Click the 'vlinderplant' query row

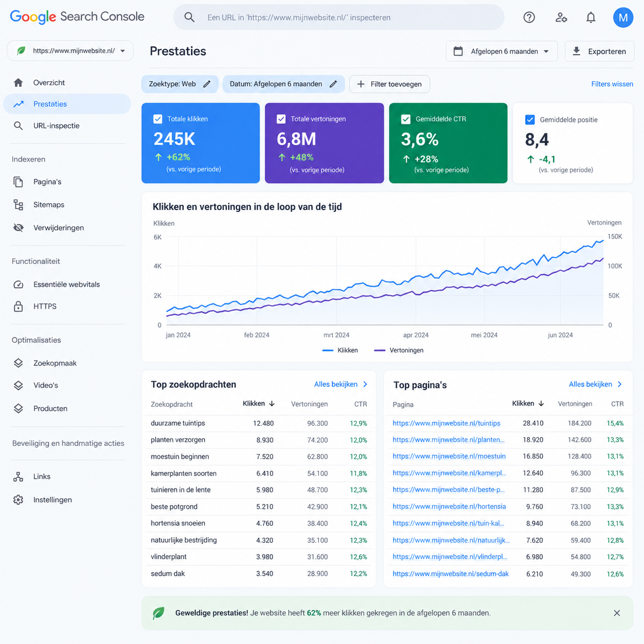pos(259,557)
